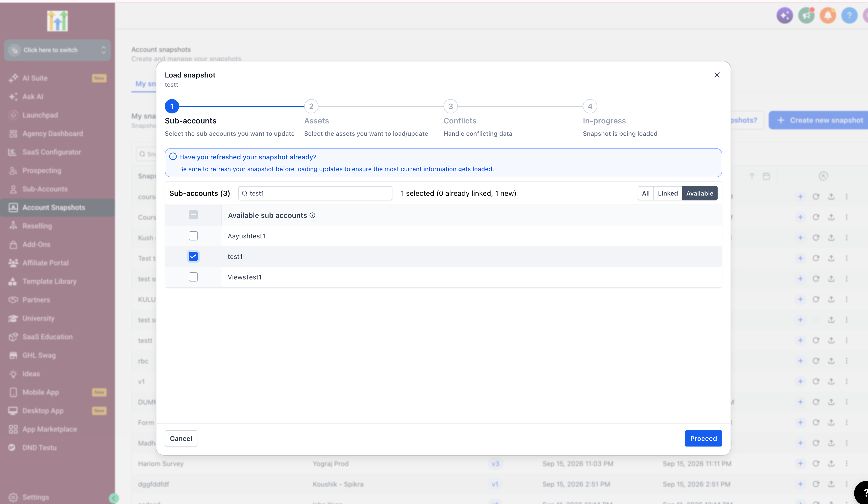Image resolution: width=868 pixels, height=504 pixels.
Task: Click v3 version badge of Hariom Survey
Action: click(495, 464)
